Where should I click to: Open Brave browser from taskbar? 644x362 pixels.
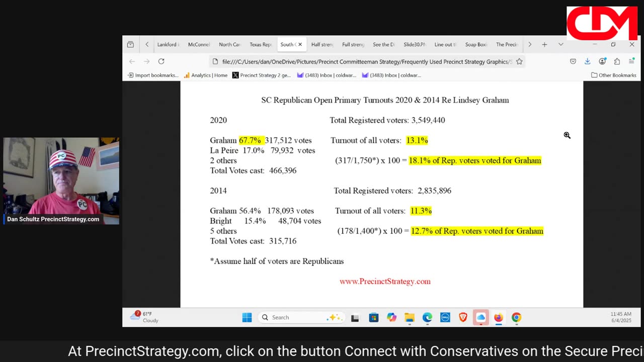[463, 317]
